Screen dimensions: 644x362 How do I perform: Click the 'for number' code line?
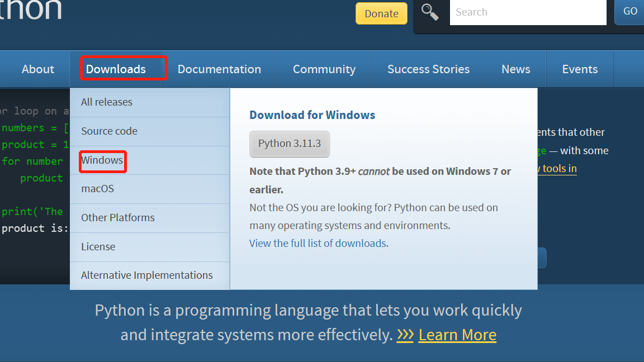32,161
